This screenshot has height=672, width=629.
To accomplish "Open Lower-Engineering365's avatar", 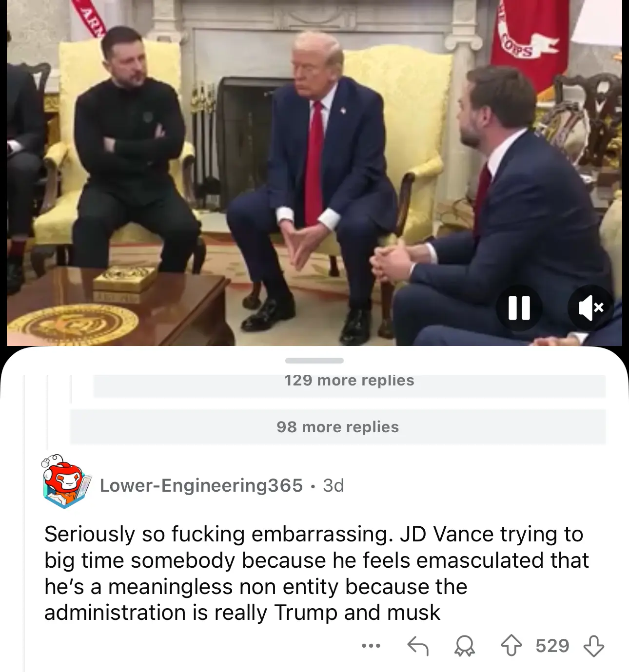I will coord(66,481).
